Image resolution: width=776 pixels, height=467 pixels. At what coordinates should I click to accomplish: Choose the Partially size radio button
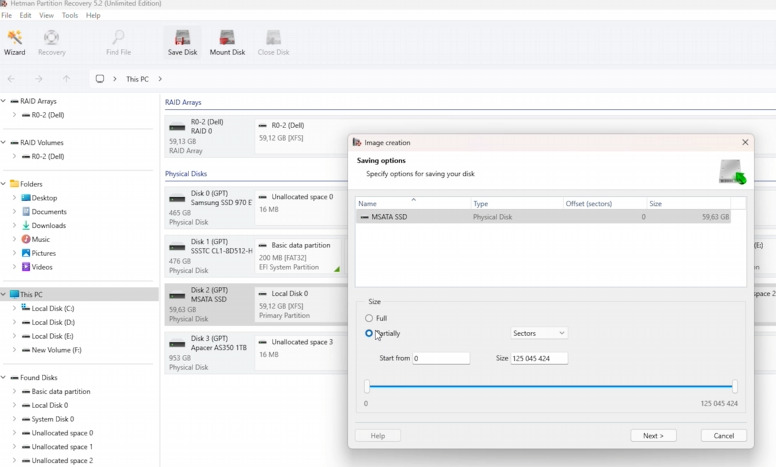(369, 333)
